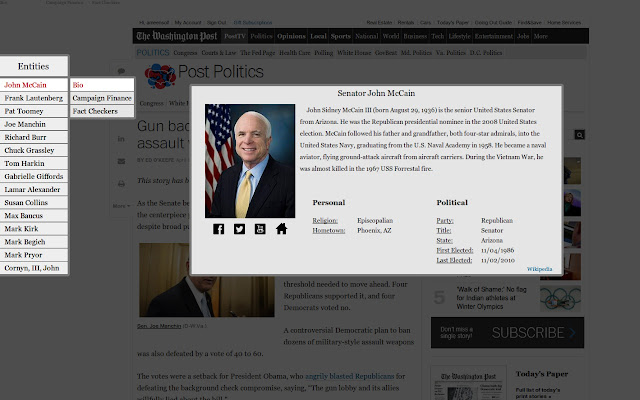
Task: Click the SUBSCRIBE banner
Action: [507, 333]
